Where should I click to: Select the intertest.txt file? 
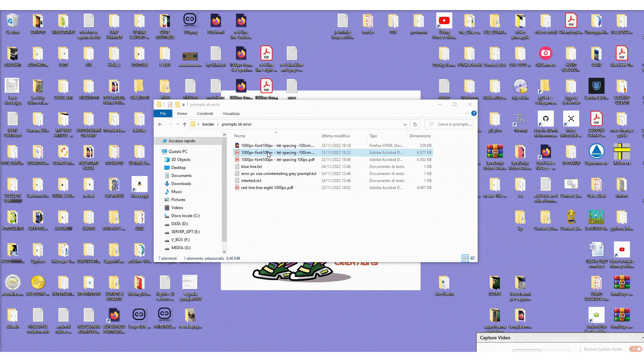pyautogui.click(x=251, y=180)
